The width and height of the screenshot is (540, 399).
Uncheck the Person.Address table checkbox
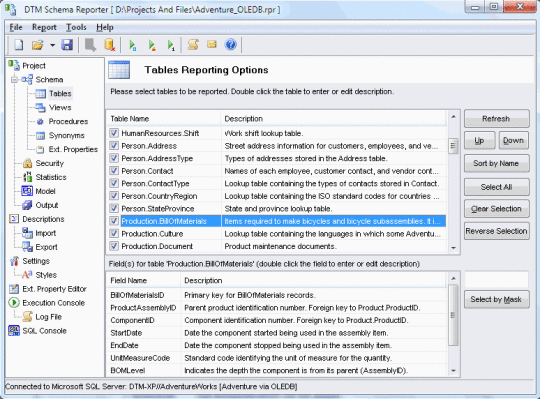(x=114, y=146)
